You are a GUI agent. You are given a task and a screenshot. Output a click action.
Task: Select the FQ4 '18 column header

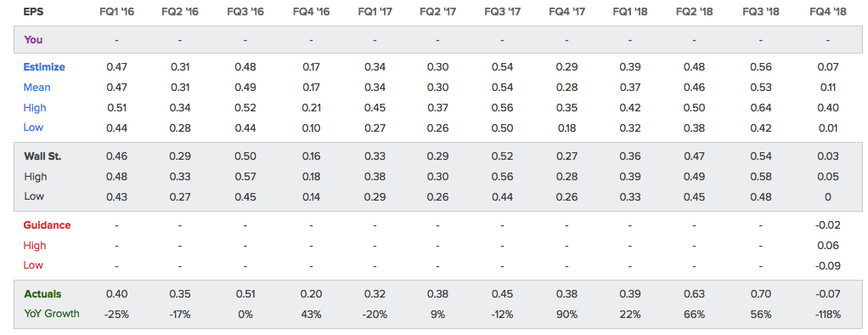(x=827, y=12)
